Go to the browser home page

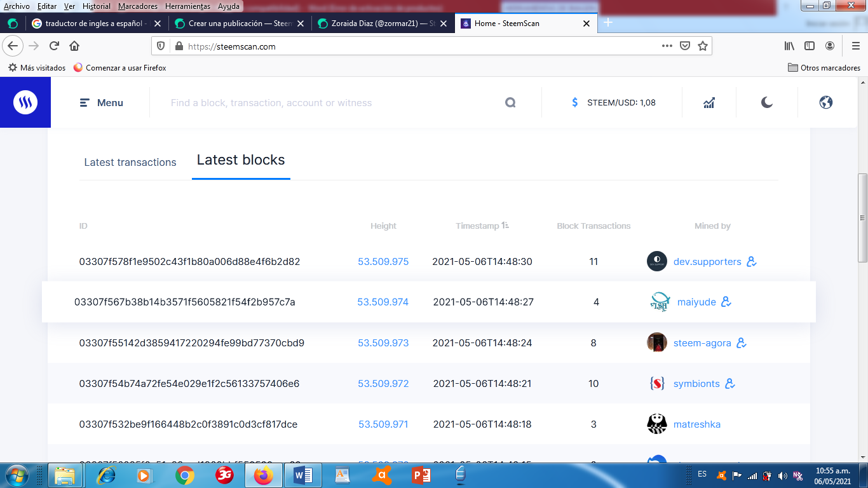(74, 46)
